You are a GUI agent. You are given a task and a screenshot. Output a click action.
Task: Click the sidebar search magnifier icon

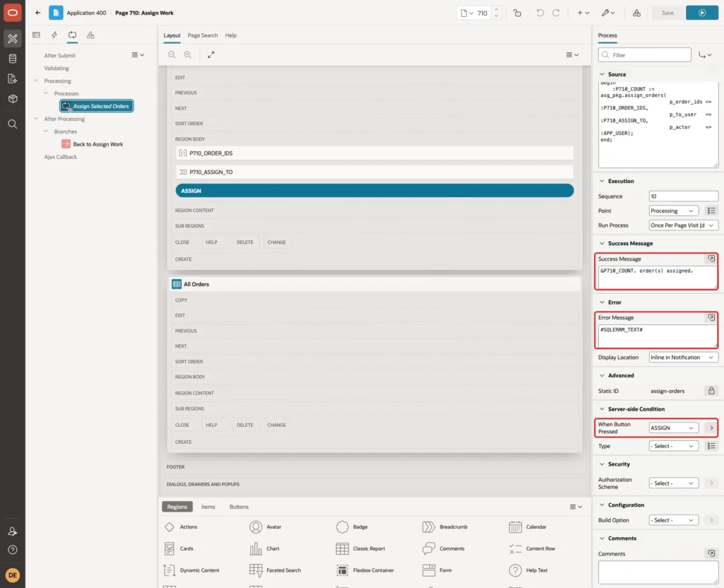point(13,124)
